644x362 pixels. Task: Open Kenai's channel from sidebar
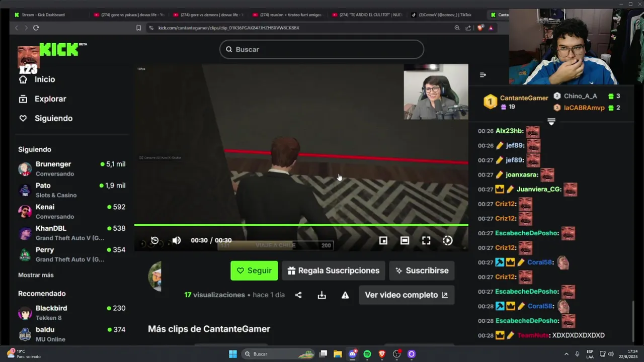coord(72,211)
